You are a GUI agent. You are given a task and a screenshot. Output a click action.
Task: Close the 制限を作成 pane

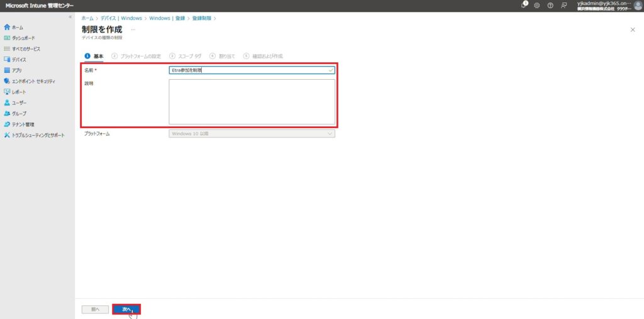pyautogui.click(x=632, y=30)
